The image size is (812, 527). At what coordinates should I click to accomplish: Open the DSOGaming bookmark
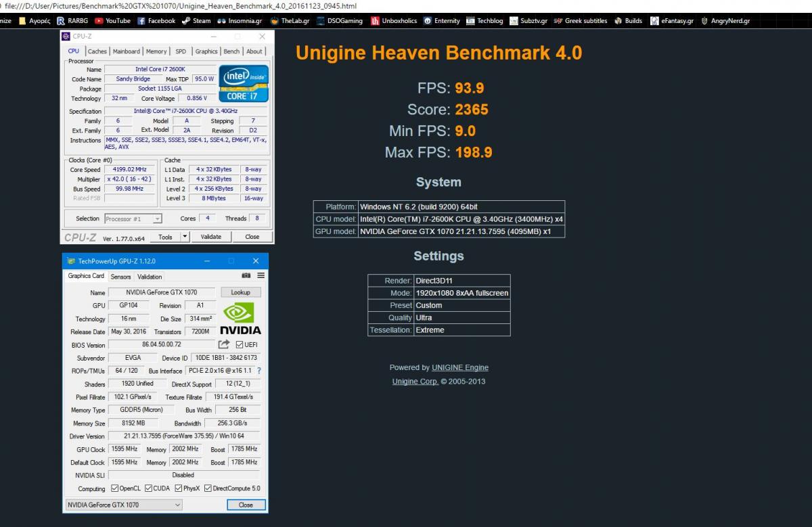click(x=339, y=21)
